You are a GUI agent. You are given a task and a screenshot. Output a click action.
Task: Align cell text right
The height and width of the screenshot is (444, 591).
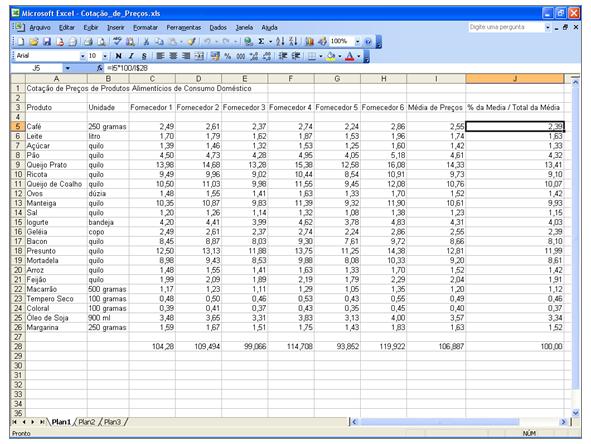tap(186, 56)
